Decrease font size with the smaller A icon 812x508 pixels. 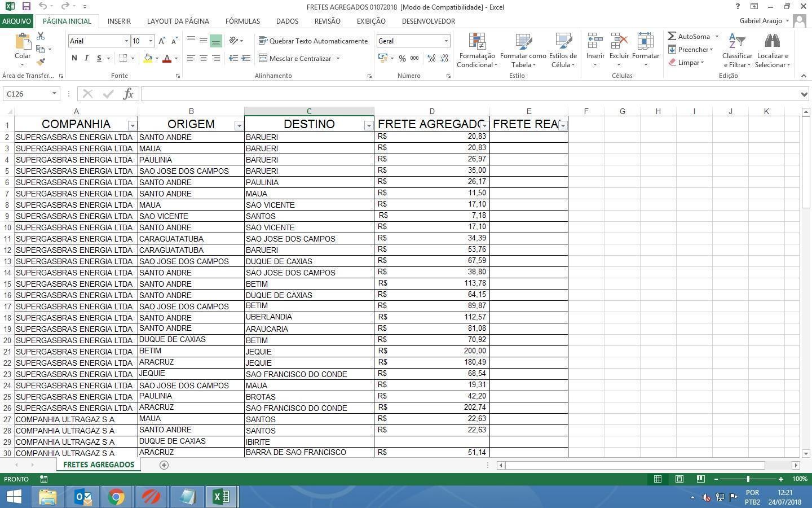click(x=174, y=41)
